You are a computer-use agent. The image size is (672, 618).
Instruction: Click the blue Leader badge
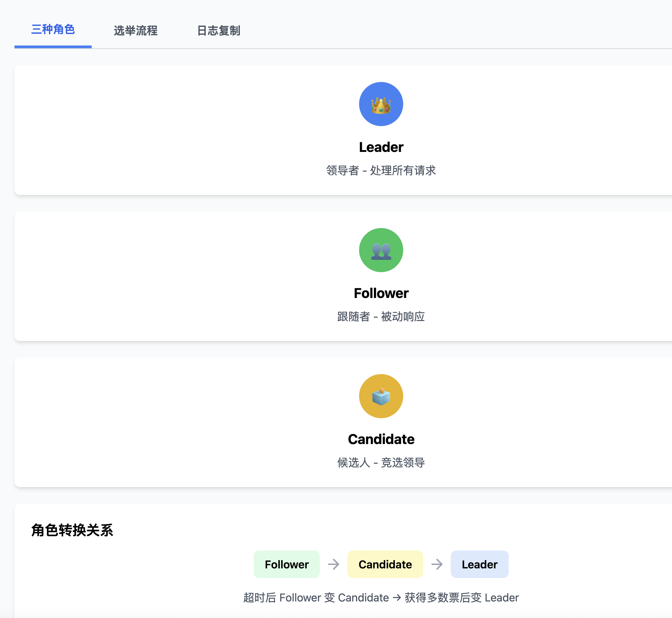[479, 564]
